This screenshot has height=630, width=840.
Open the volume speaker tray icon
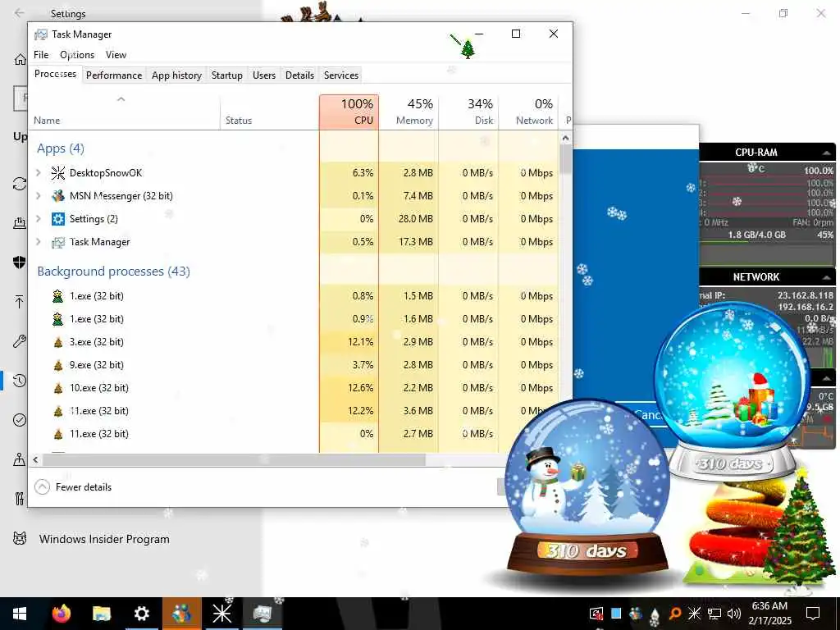coord(734,614)
